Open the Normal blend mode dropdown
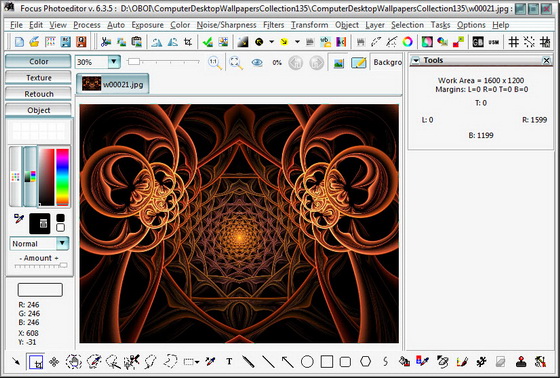560x378 pixels. (x=62, y=243)
